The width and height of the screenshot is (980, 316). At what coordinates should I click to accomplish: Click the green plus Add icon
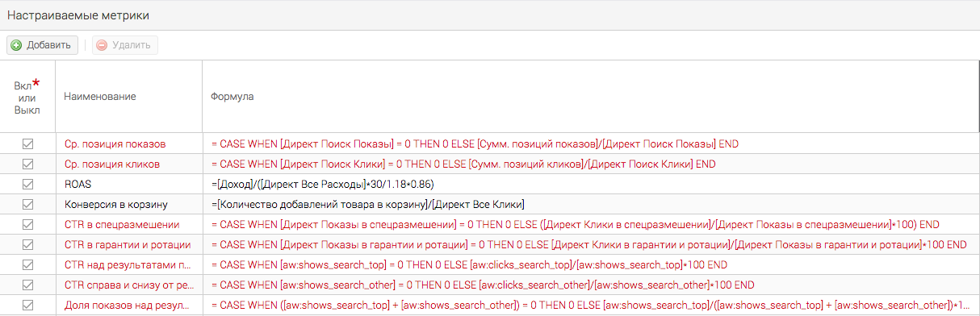[x=17, y=45]
